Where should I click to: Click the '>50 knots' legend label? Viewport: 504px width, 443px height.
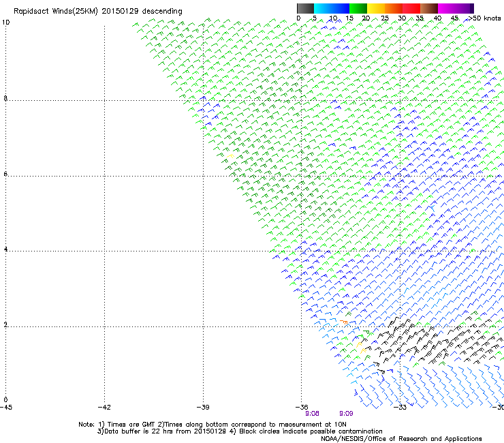[x=485, y=18]
